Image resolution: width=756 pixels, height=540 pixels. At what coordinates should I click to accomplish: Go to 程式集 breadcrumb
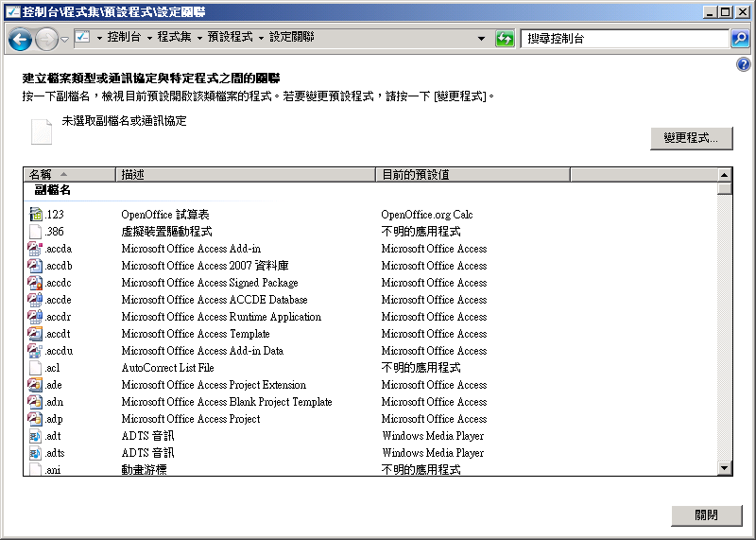pyautogui.click(x=174, y=37)
